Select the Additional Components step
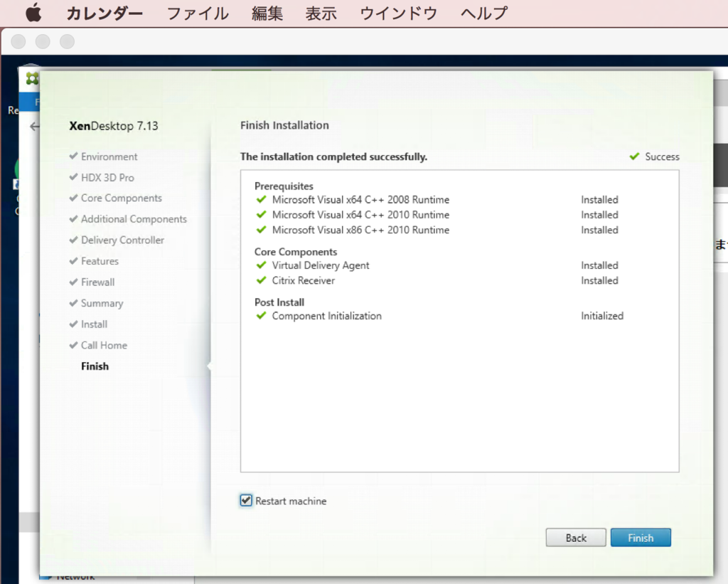Image resolution: width=728 pixels, height=584 pixels. coord(134,219)
